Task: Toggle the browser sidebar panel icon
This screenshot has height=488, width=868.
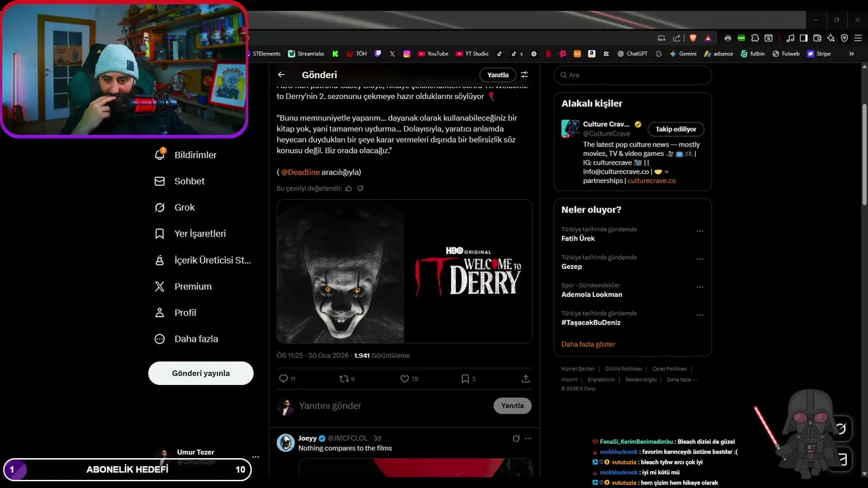Action: click(x=804, y=38)
